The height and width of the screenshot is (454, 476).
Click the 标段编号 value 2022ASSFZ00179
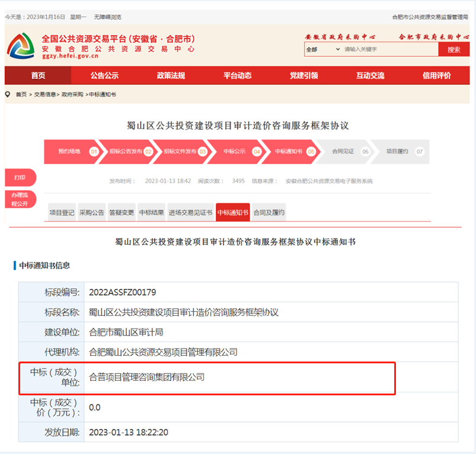122,292
